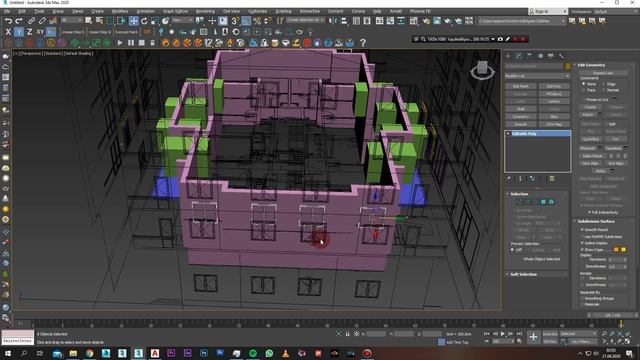Viewport: 640px width, 360px height.
Task: Click Pin Stack icon below modifier stack
Action: point(509,179)
